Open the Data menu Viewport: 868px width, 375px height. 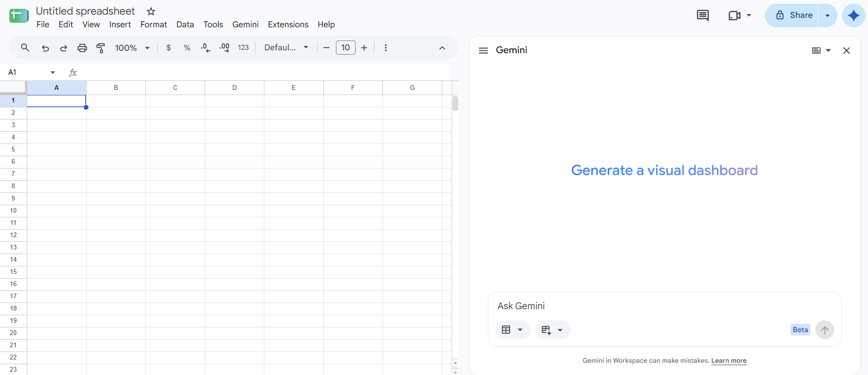pyautogui.click(x=185, y=24)
